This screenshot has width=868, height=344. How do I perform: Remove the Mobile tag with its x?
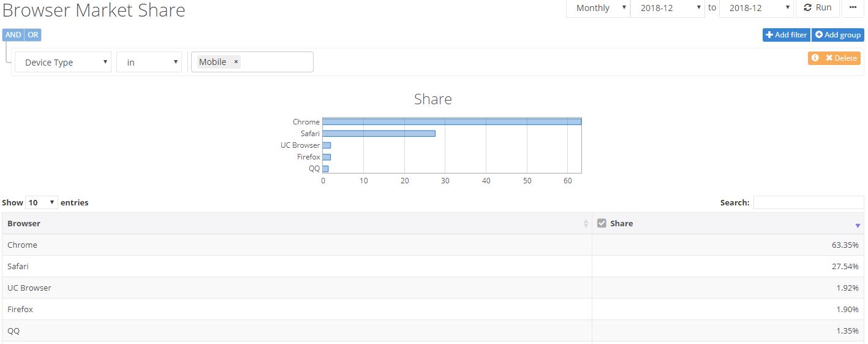click(236, 62)
